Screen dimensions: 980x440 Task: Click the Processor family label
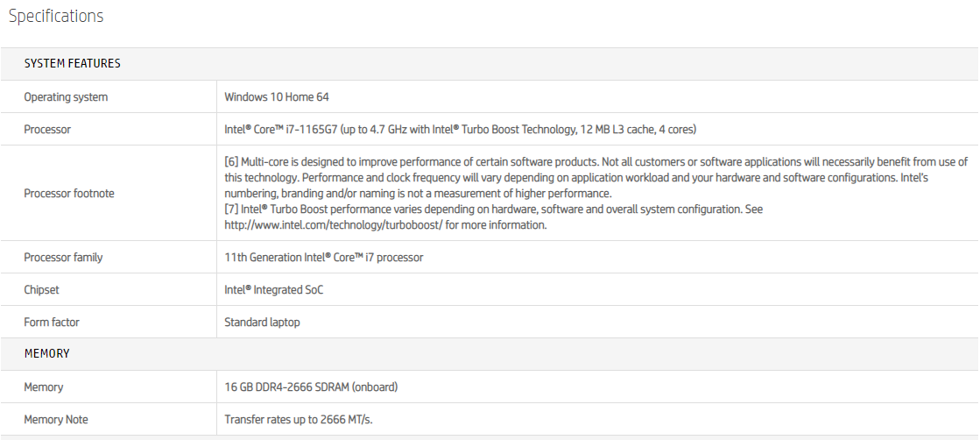pos(63,258)
